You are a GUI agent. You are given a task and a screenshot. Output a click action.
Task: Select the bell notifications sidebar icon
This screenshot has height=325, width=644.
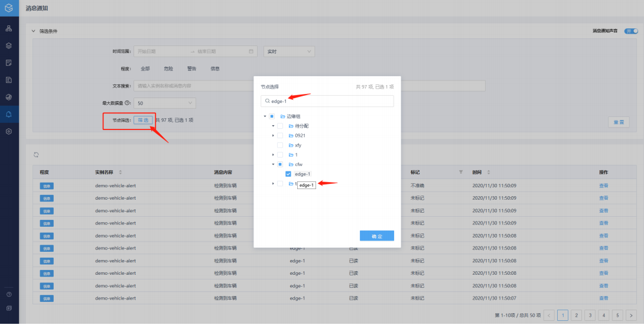pos(9,114)
